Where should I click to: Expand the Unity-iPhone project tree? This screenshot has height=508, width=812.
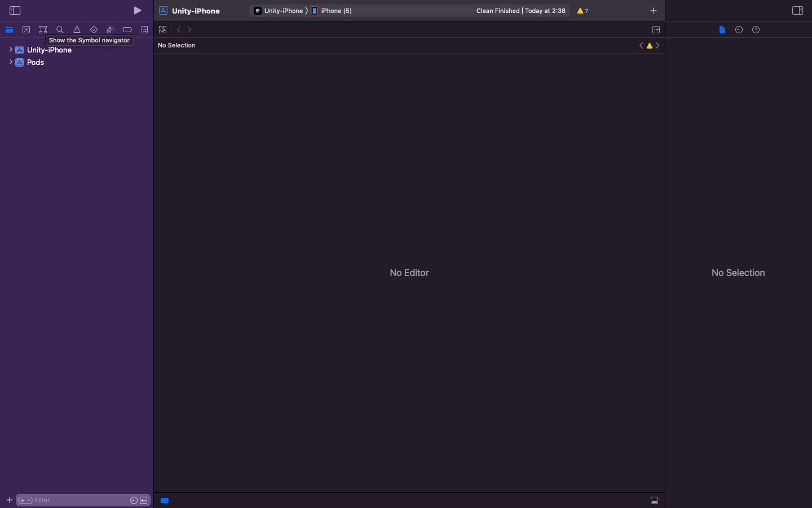point(11,50)
